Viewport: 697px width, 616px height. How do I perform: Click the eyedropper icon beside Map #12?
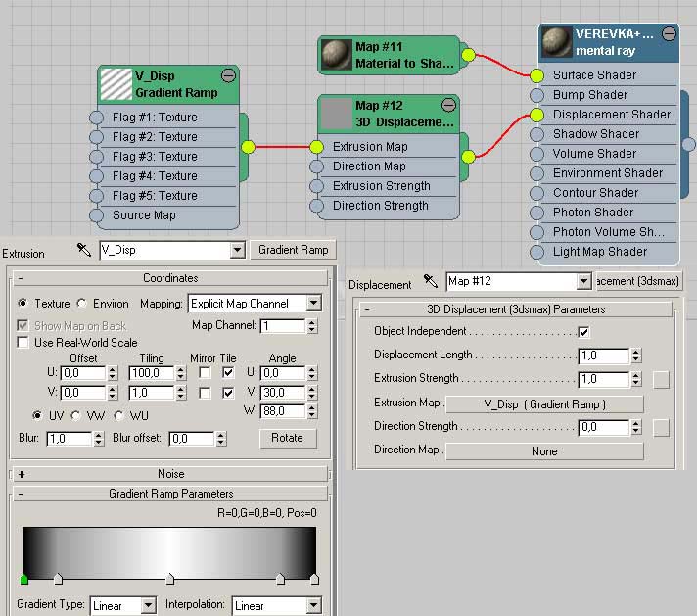click(430, 282)
